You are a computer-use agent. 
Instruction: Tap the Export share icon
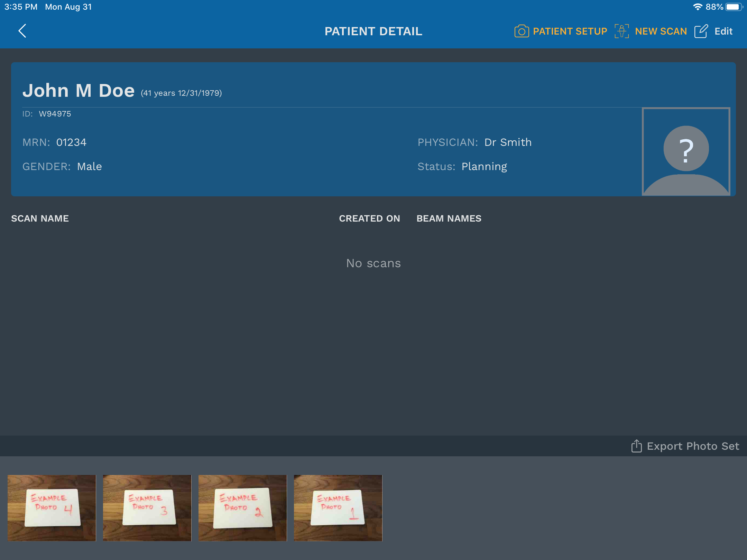636,446
